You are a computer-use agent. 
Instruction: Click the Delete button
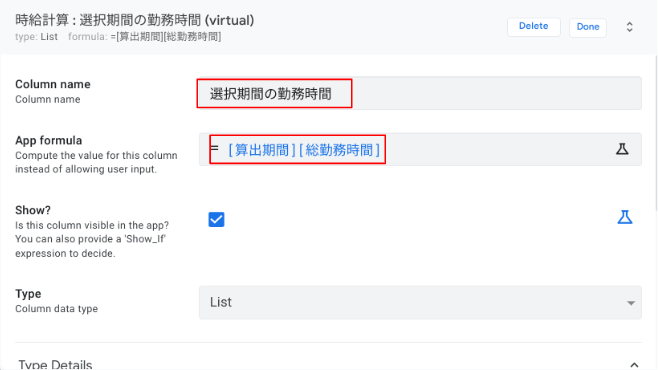(x=533, y=26)
